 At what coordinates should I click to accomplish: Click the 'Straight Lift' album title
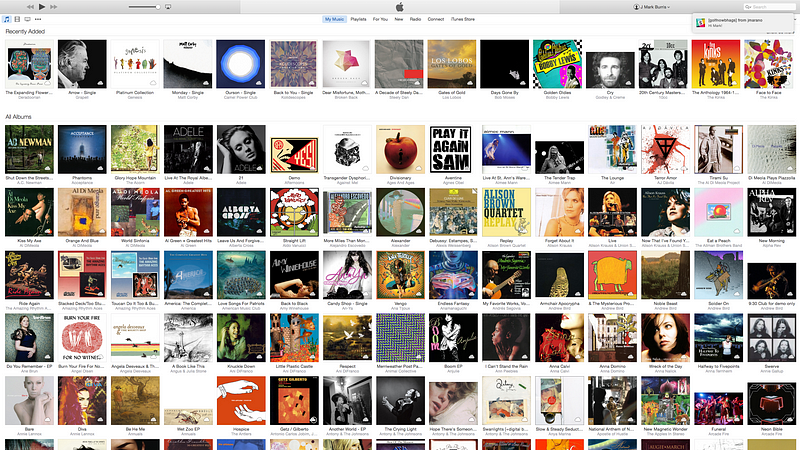(294, 241)
